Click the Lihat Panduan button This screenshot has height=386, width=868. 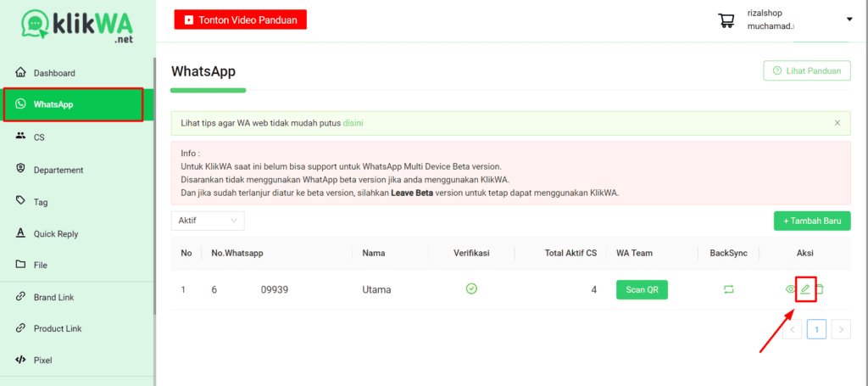click(807, 71)
